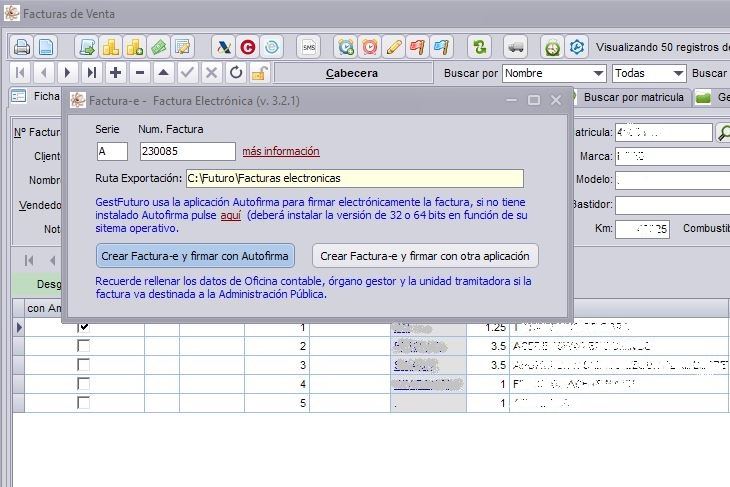Screen dimensions: 730x487
Task: Select quantity 1.25 cell in first row
Action: point(488,327)
